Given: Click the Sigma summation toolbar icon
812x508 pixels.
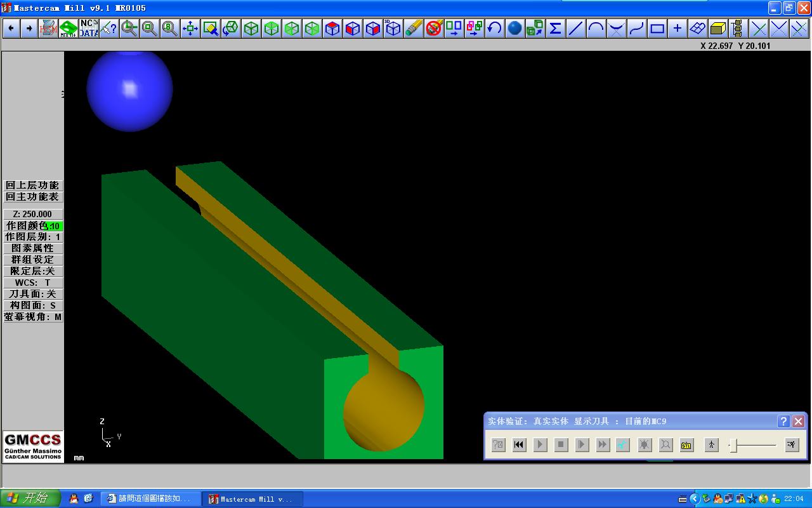Looking at the screenshot, I should [x=556, y=28].
